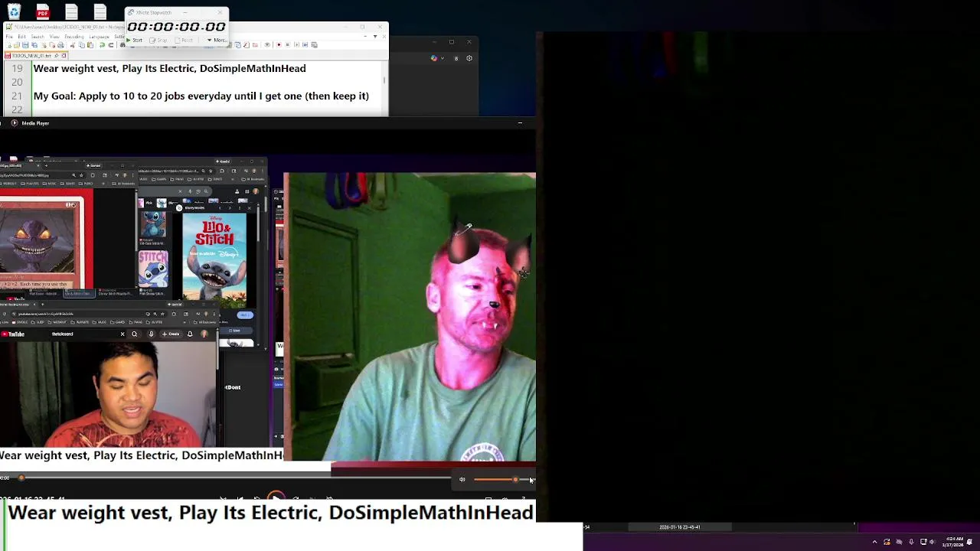
Task: Mute Media Player with speaker icon
Action: (462, 480)
